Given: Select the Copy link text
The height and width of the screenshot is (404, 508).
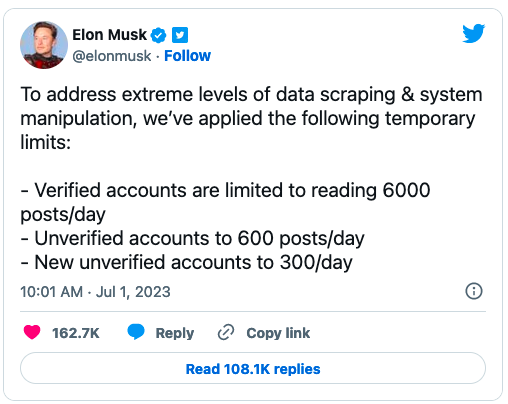Looking at the screenshot, I should [278, 333].
